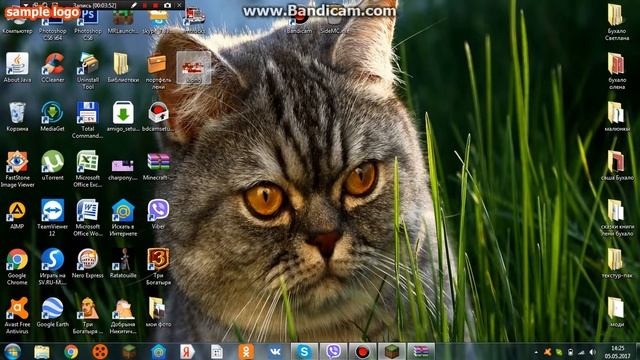Open the Microsoft Office Excel shortcut
The width and height of the screenshot is (640, 360).
[88, 169]
